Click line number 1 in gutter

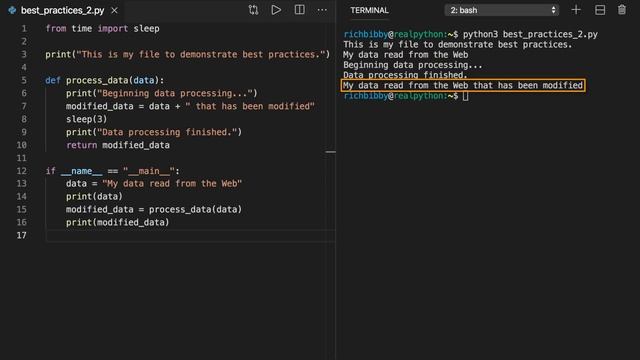(x=24, y=29)
